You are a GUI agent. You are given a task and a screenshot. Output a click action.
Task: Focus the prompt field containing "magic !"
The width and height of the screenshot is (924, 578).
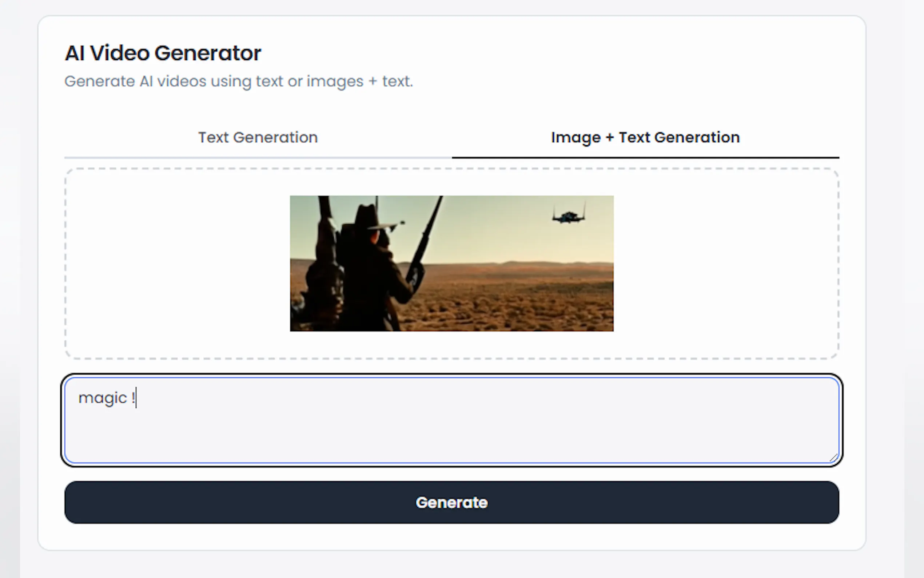pos(451,420)
